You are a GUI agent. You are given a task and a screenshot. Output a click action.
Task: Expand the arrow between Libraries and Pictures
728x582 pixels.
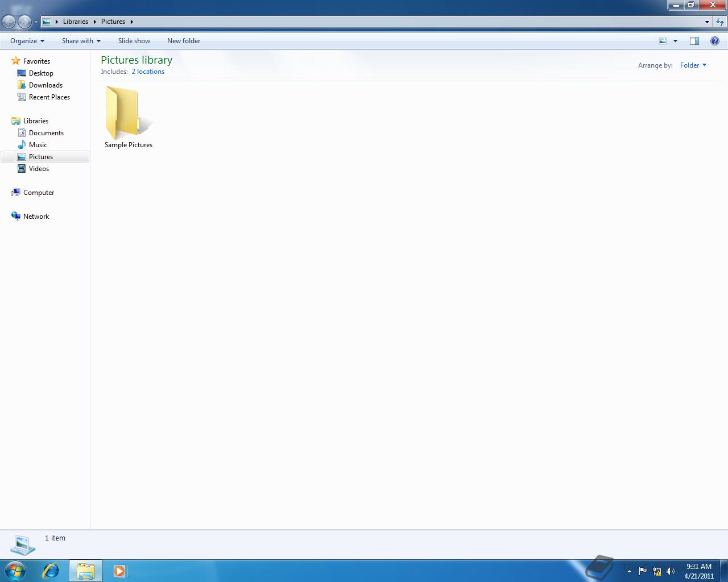(94, 22)
